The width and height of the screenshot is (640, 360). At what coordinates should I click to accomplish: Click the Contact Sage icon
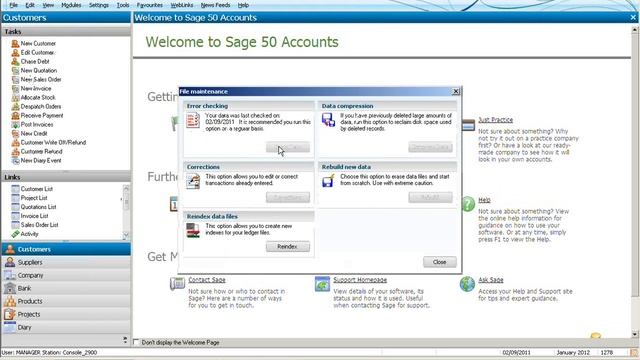point(177,283)
